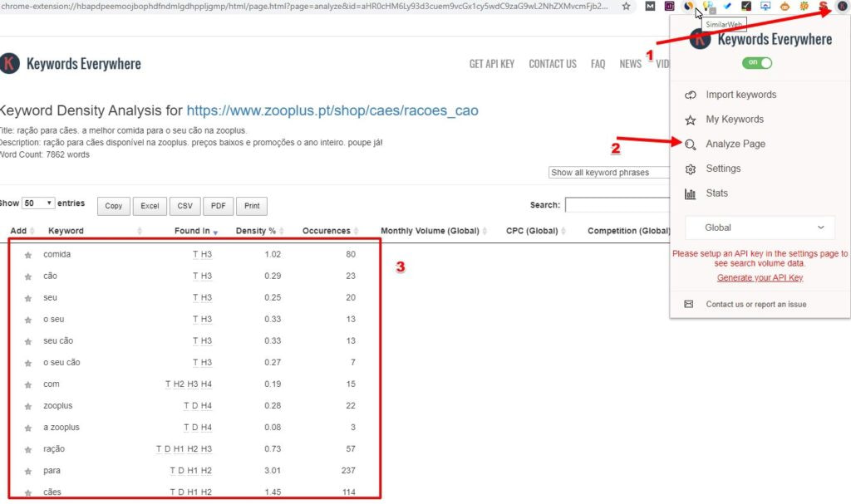Add keyword 'para' with its star

coord(28,472)
